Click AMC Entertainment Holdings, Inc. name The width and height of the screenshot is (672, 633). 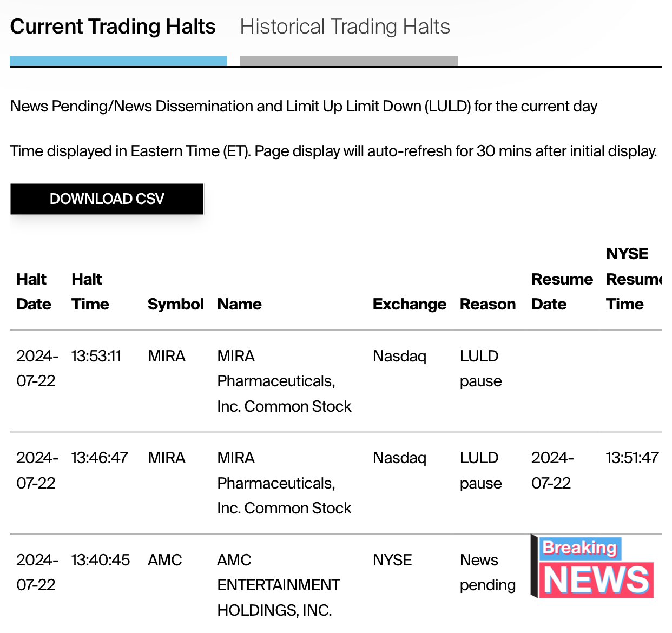[279, 585]
